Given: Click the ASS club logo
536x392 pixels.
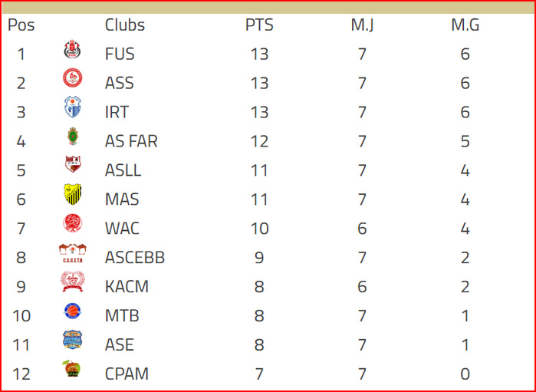Looking at the screenshot, I should 72,78.
